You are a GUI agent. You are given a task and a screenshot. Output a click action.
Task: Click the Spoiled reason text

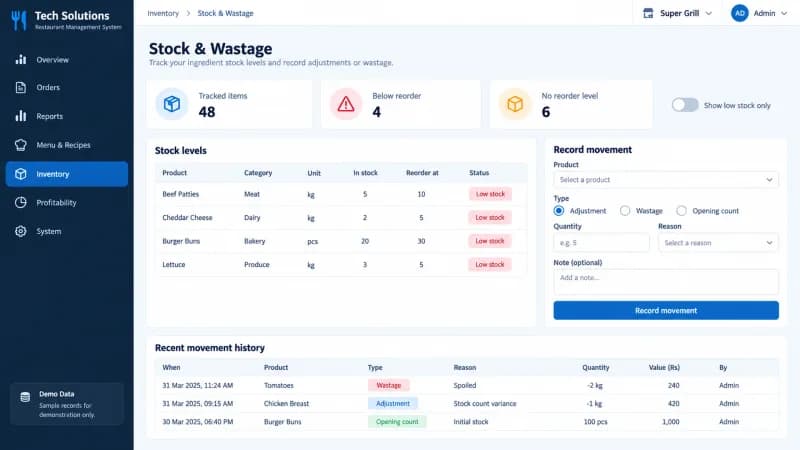pos(465,385)
